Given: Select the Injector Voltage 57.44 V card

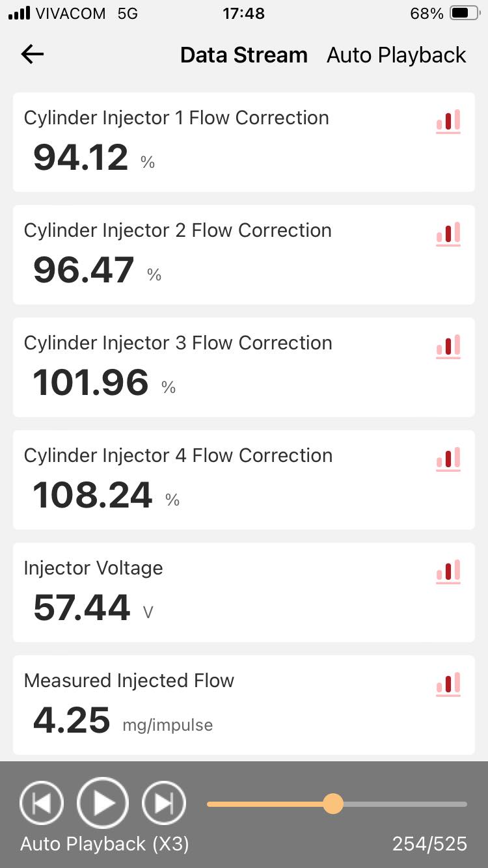Looking at the screenshot, I should click(244, 592).
